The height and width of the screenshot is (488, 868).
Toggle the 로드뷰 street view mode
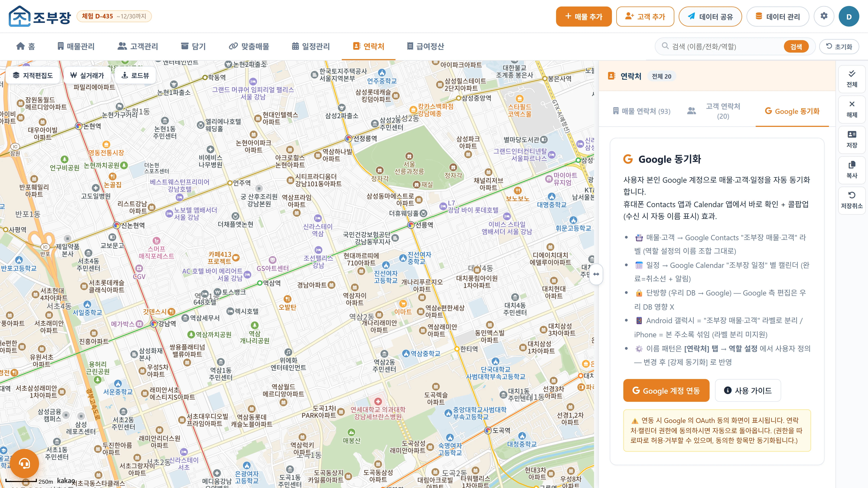click(x=135, y=75)
